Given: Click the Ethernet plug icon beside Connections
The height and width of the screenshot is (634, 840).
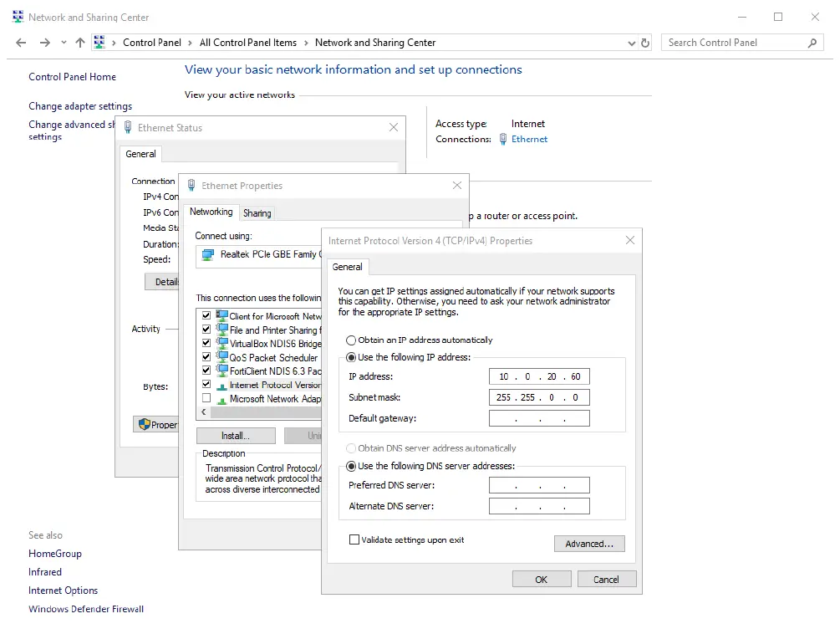Looking at the screenshot, I should (x=503, y=140).
